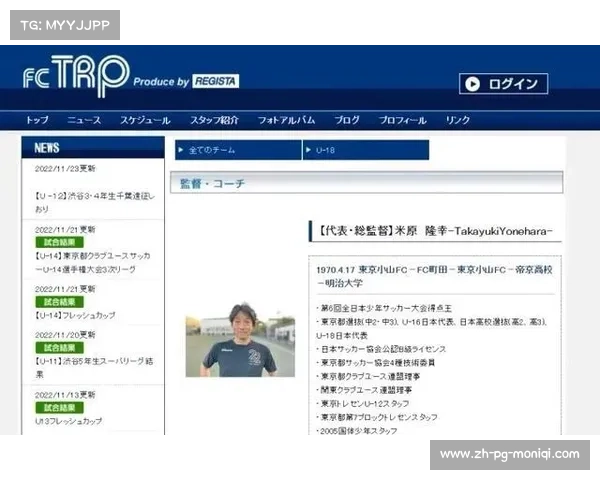Click 試合結果 badge above U13フレッシュカップ
This screenshot has height=480, width=600.
(x=59, y=408)
